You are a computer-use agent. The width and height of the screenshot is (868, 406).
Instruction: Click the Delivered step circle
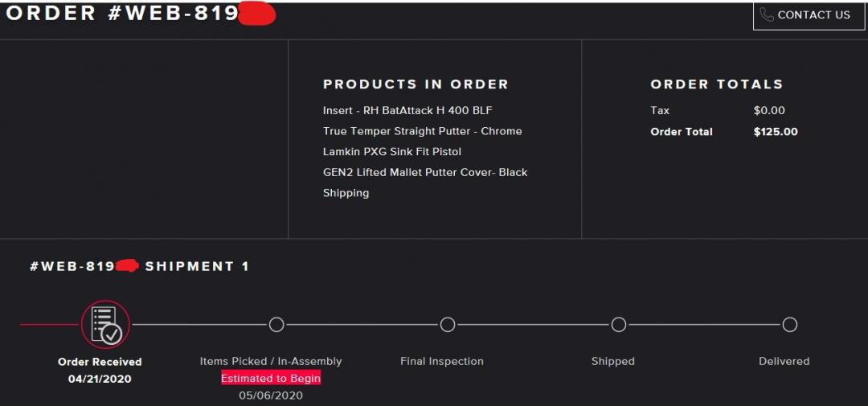point(790,325)
